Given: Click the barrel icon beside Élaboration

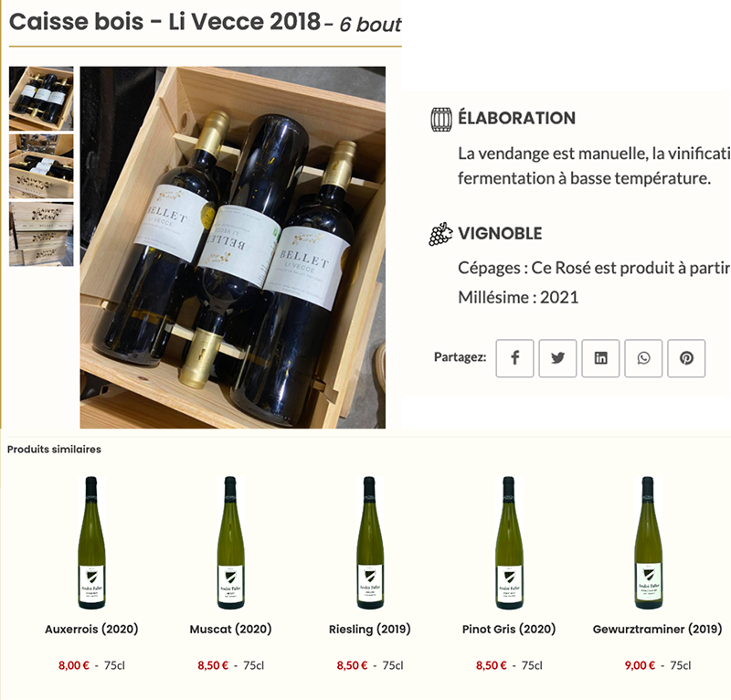Looking at the screenshot, I should 441,119.
